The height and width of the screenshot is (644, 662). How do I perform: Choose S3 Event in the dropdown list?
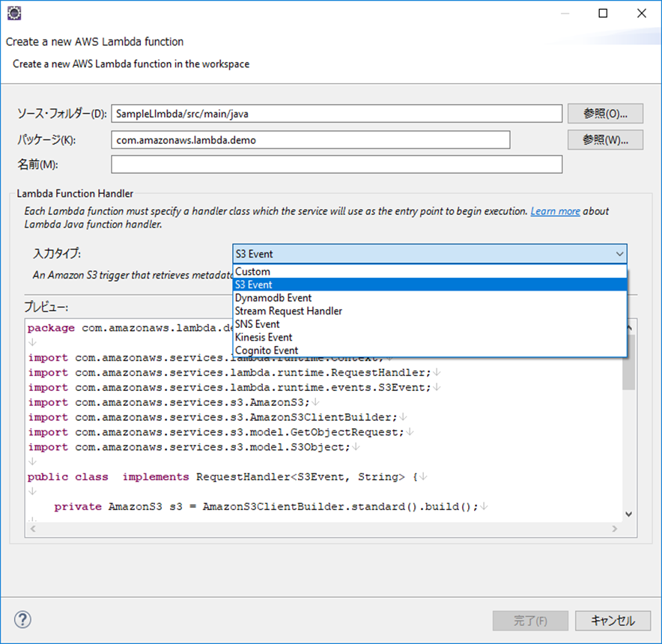(430, 285)
